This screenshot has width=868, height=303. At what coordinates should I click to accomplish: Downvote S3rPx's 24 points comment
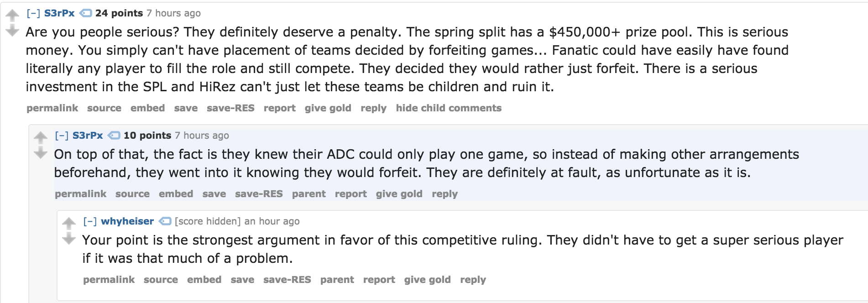coord(12,31)
